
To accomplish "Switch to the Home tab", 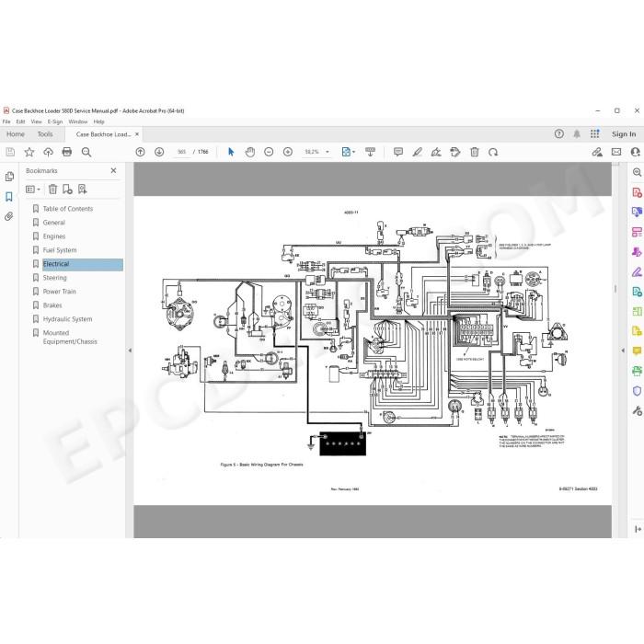I will tap(16, 134).
